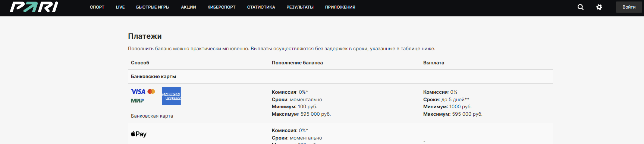The height and width of the screenshot is (144, 644).
Task: Click the Банковская карта label
Action: pyautogui.click(x=152, y=116)
